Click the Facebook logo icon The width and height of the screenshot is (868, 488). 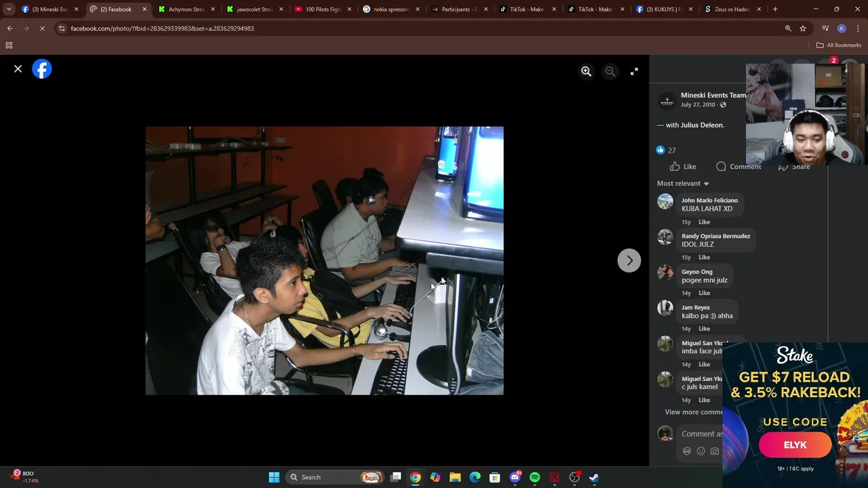[42, 69]
